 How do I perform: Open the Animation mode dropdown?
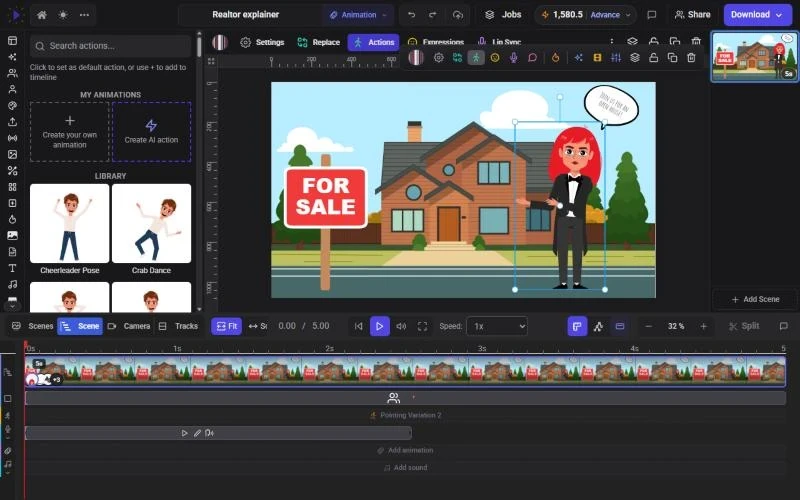pyautogui.click(x=358, y=15)
